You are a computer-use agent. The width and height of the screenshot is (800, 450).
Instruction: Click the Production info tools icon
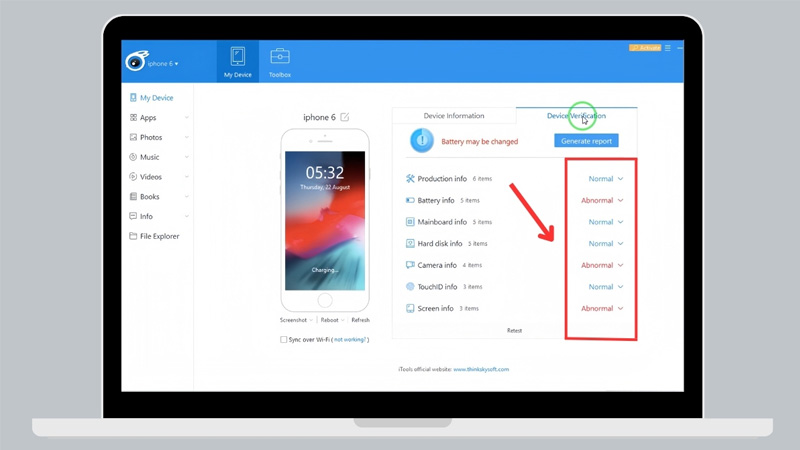(410, 179)
